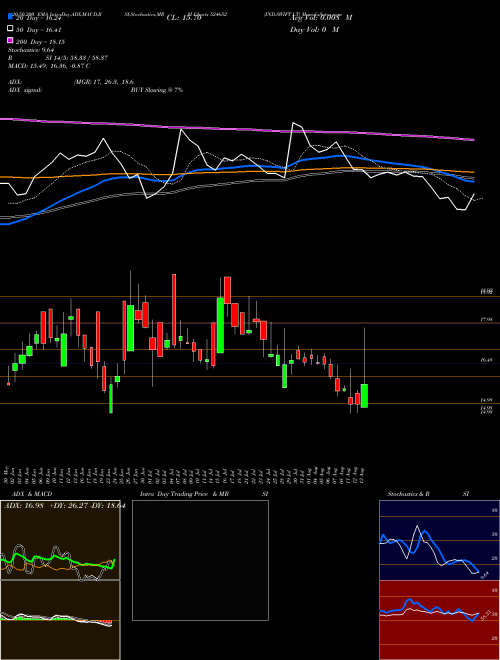
Task: Click the 'Stochastics & R' panel title
Action: (x=409, y=494)
